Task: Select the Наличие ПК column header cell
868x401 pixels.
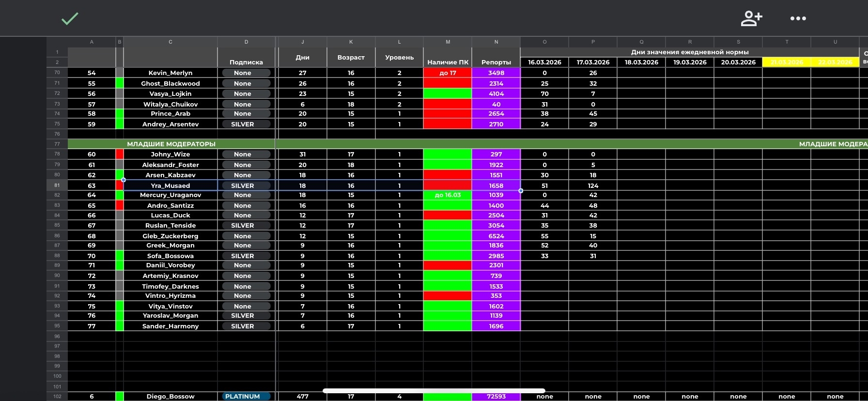Action: coord(448,62)
